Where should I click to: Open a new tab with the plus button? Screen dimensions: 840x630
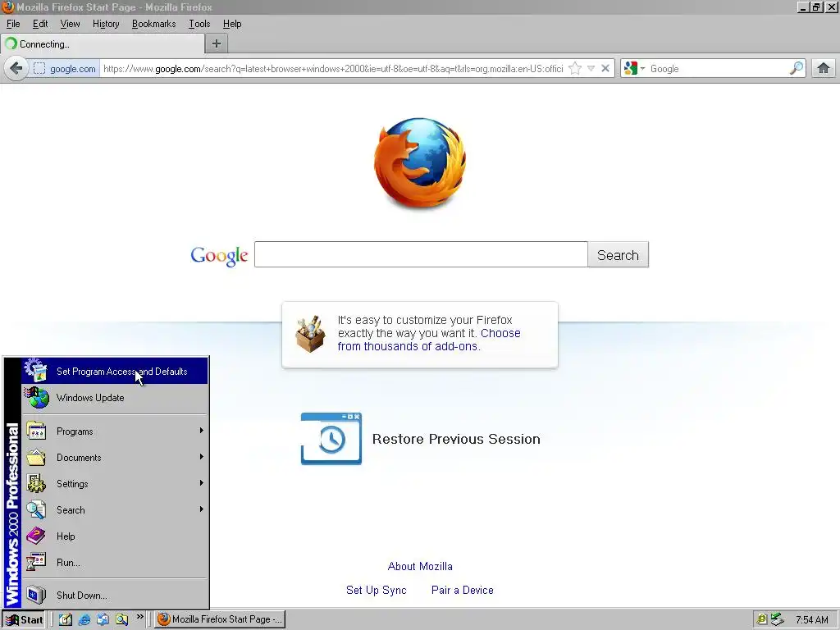pos(217,44)
